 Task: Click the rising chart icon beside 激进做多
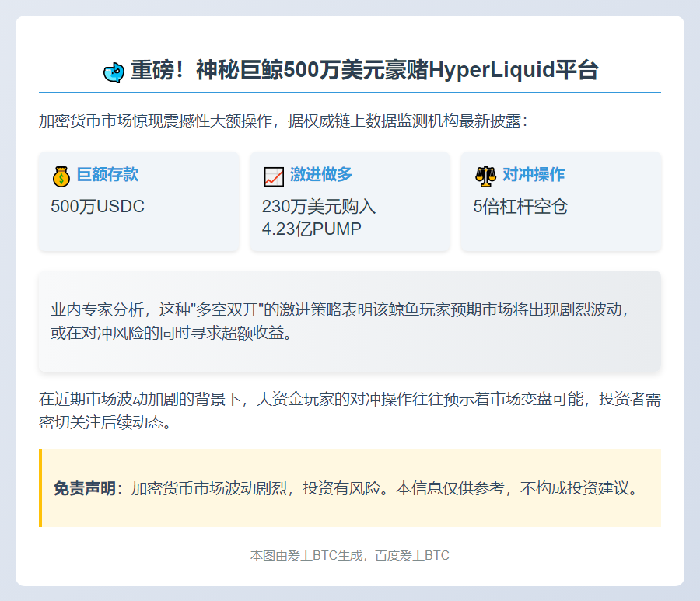click(x=274, y=176)
